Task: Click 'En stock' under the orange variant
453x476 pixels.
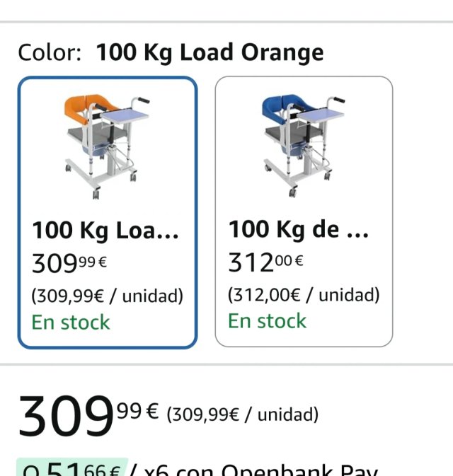Action: 71,323
